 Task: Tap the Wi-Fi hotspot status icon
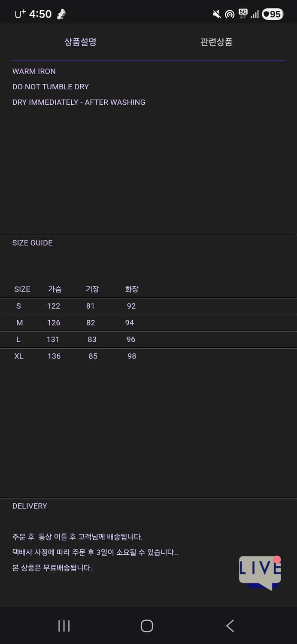tap(230, 14)
